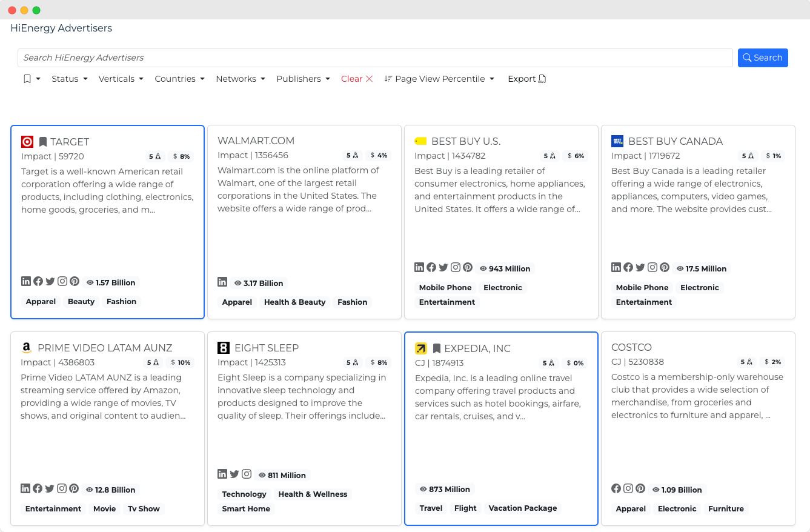Select the Health & Beauty tag on Walmart card

tap(295, 302)
